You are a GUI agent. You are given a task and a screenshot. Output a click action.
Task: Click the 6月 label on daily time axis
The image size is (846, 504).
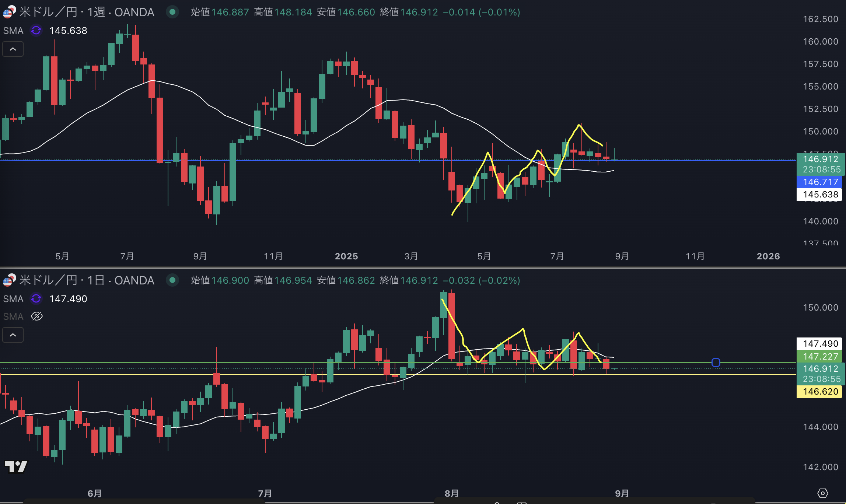(95, 493)
